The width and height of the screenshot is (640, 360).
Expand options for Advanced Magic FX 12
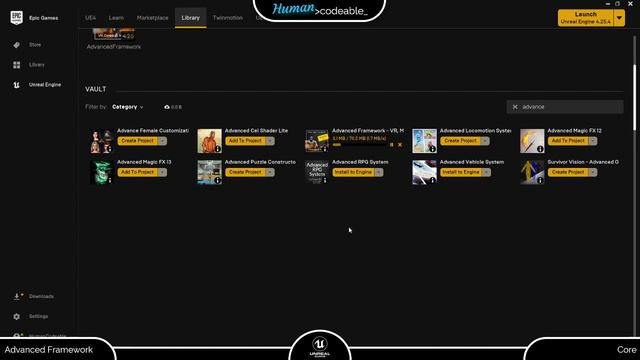[x=593, y=141]
